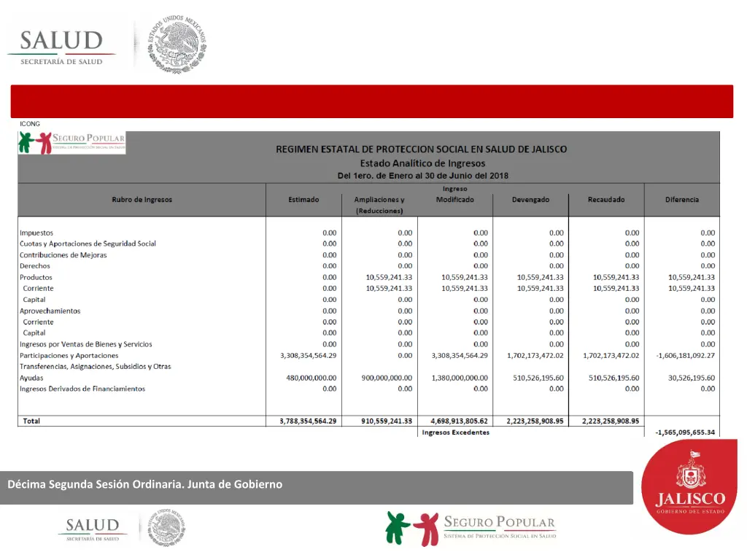Click Ampliaciones value 900,000,000.00 for Ayudas

coord(387,378)
